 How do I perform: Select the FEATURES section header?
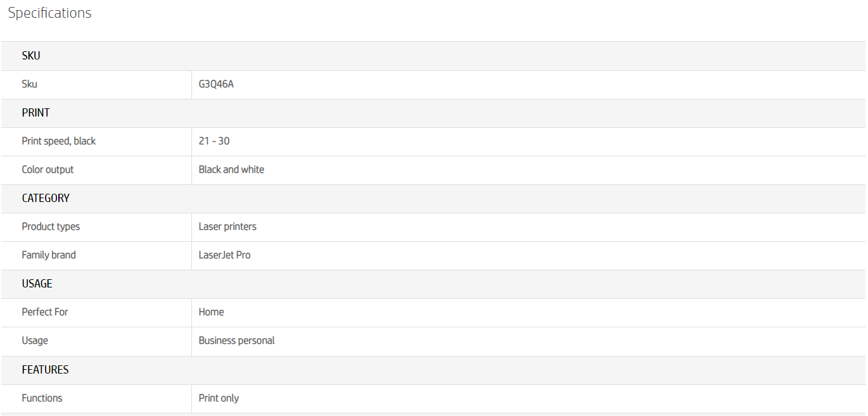tap(45, 370)
